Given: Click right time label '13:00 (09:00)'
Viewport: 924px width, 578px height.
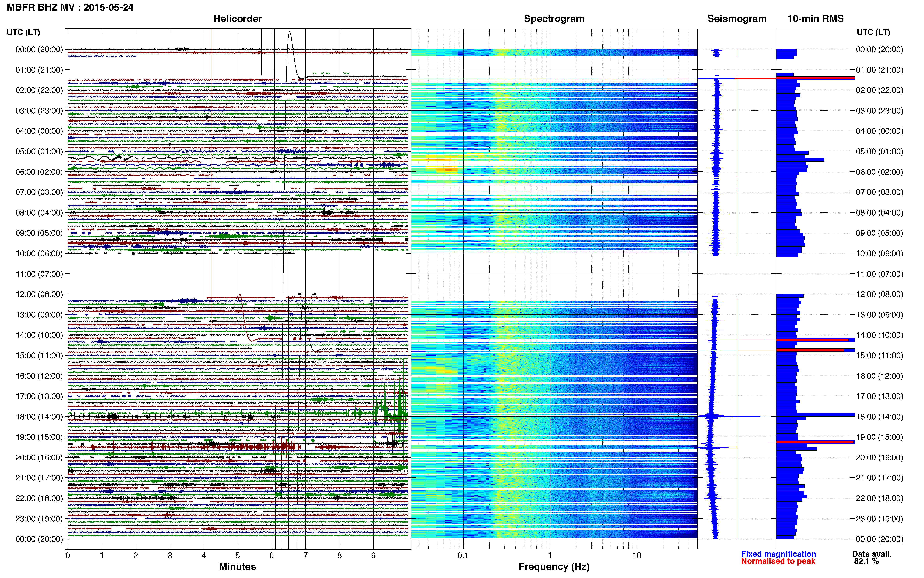Looking at the screenshot, I should 879,315.
